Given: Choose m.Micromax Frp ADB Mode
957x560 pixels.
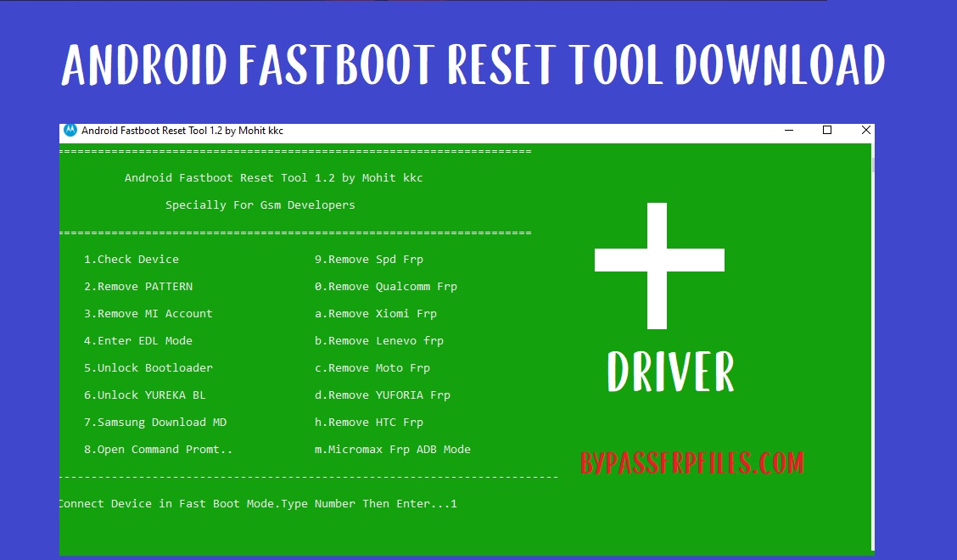Looking at the screenshot, I should [392, 449].
